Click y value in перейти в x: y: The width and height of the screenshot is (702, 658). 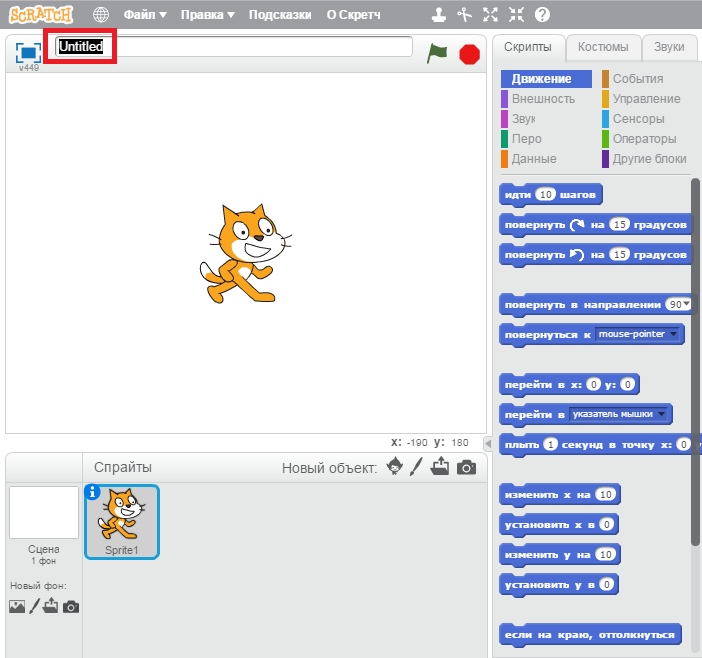point(628,384)
